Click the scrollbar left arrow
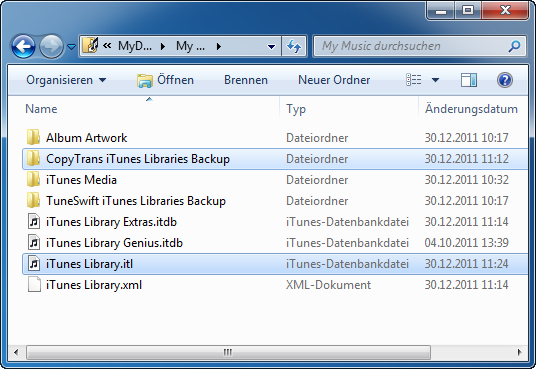 [x=15, y=352]
